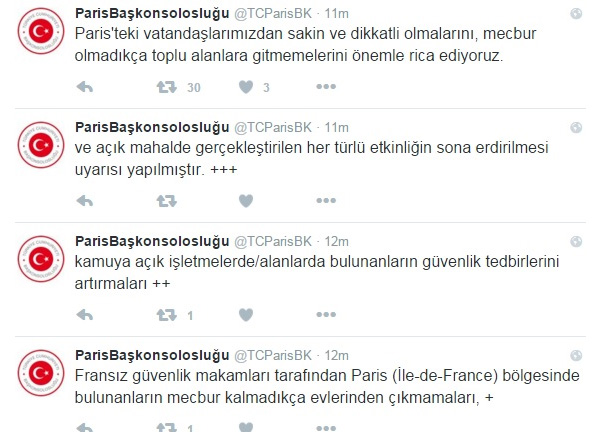Click globe icon on 'Fransız güvenlik makamları' tweet
Image resolution: width=600 pixels, height=432 pixels.
576,355
